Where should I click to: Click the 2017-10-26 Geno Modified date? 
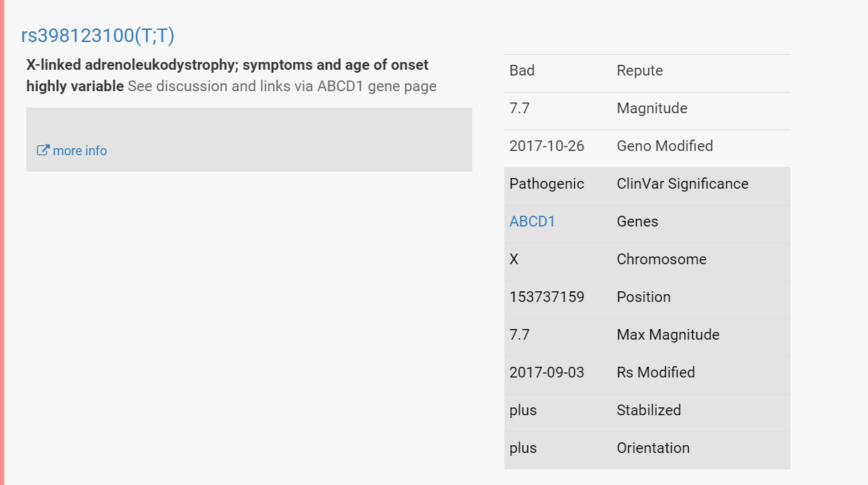pos(546,146)
